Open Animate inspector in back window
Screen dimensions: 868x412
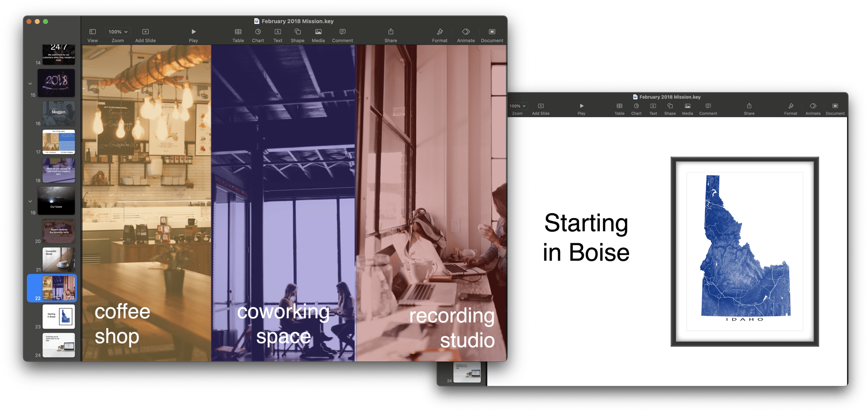(x=813, y=106)
